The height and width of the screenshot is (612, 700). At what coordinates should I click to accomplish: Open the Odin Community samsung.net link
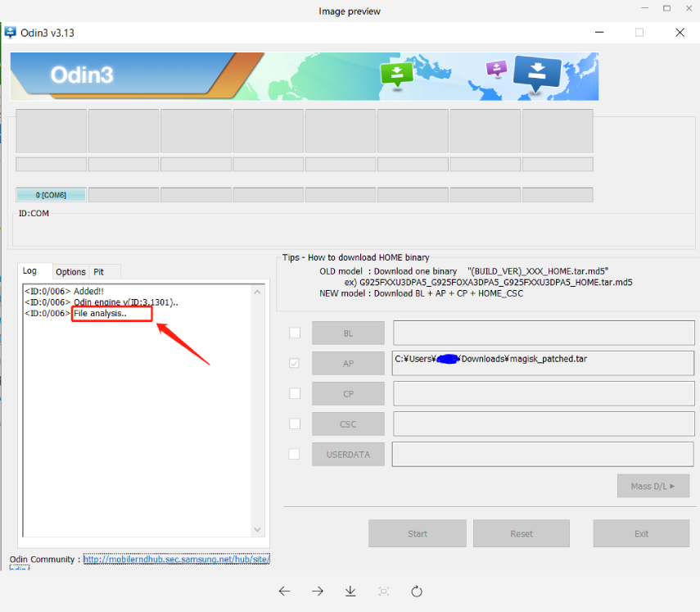click(x=177, y=560)
